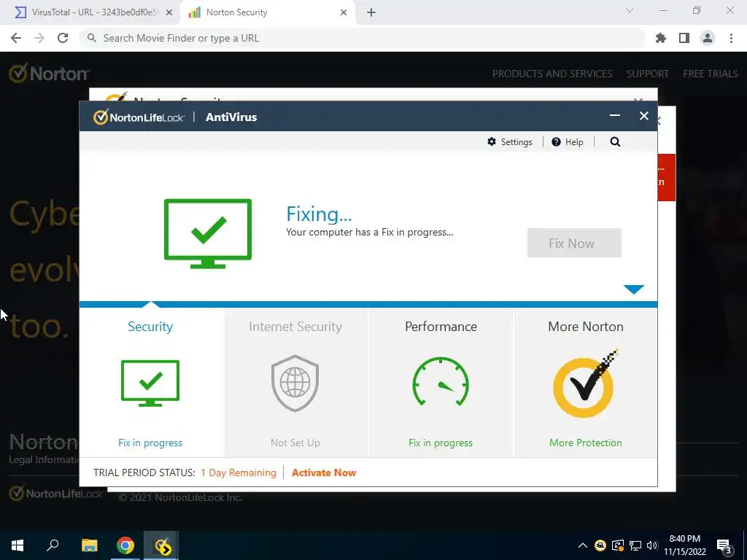Viewport: 747px width, 560px height.
Task: Close the Norton AntiVirus dialog
Action: [x=644, y=116]
